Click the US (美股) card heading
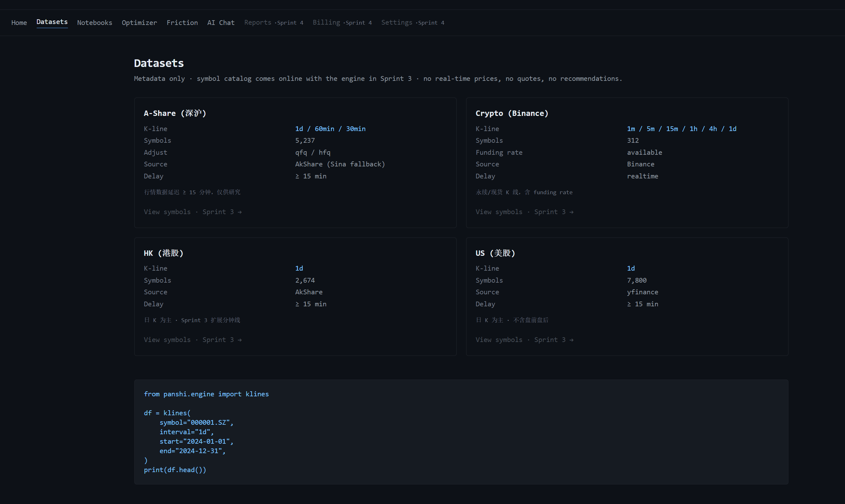Screen dimensions: 845x504 (495, 253)
